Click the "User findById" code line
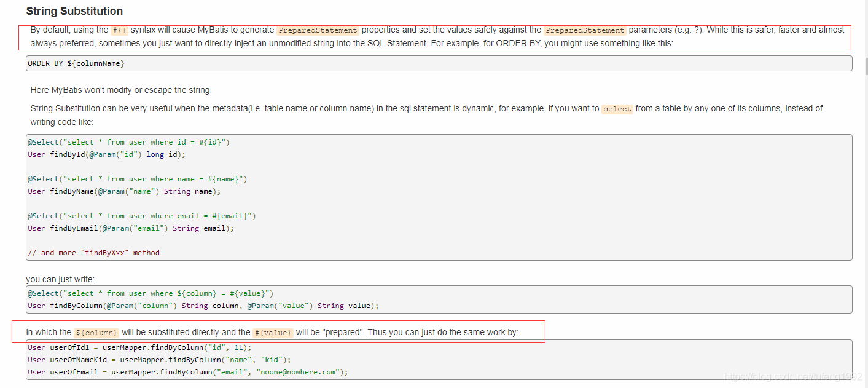 106,154
